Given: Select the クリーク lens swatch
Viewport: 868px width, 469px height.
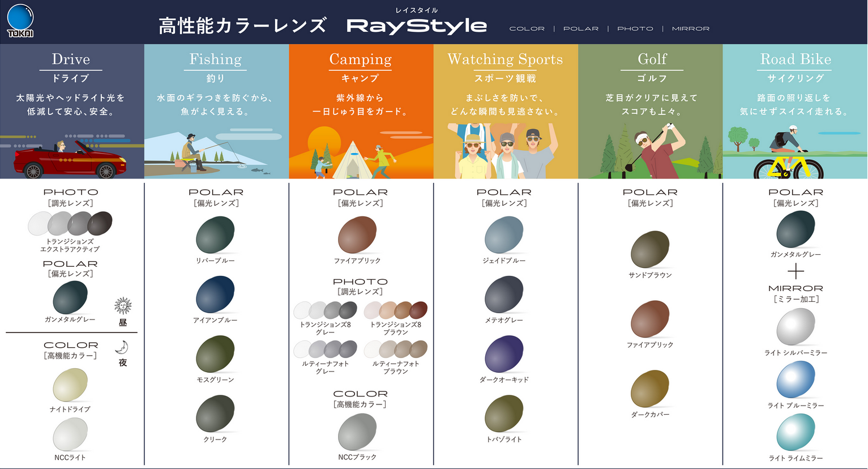Looking at the screenshot, I should pyautogui.click(x=215, y=413).
